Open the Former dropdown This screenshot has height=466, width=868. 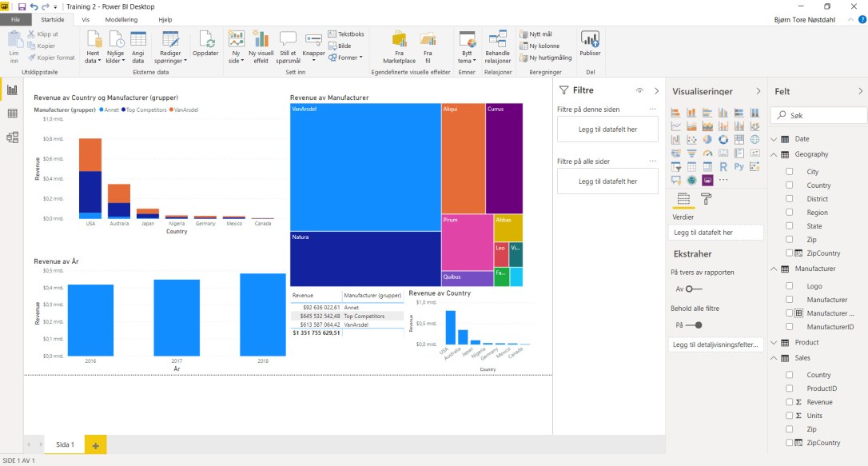coord(346,58)
